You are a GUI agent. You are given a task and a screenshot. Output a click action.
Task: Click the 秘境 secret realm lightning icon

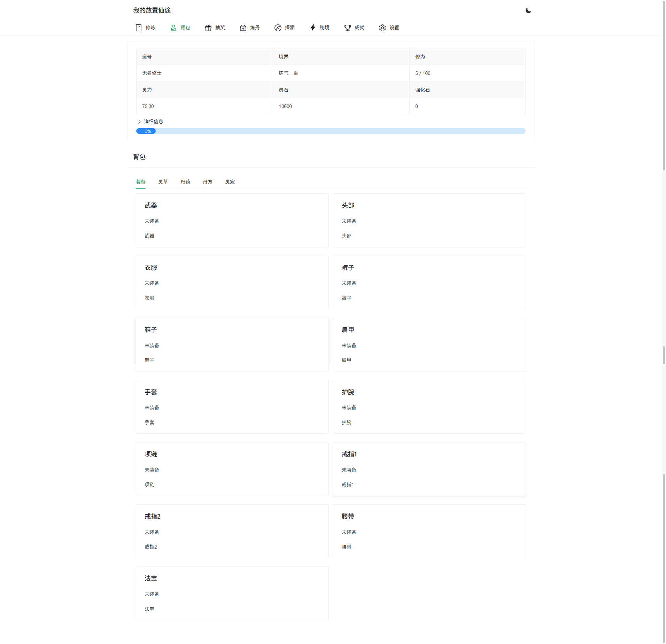[x=312, y=28]
